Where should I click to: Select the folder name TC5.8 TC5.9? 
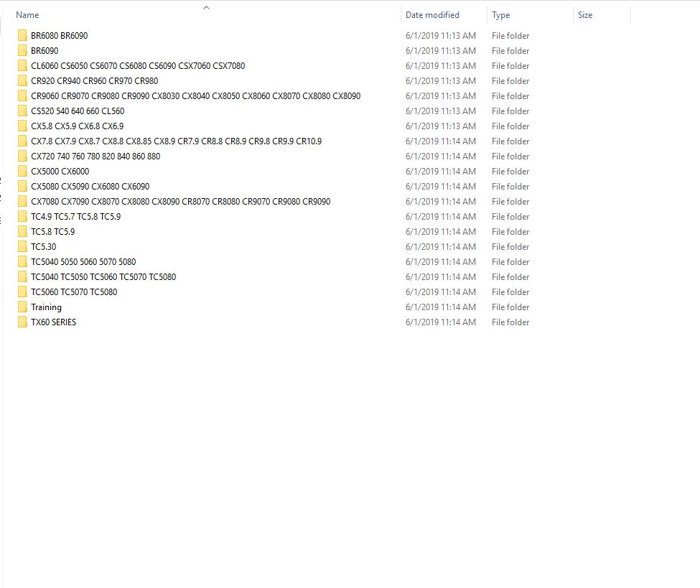[x=52, y=232]
